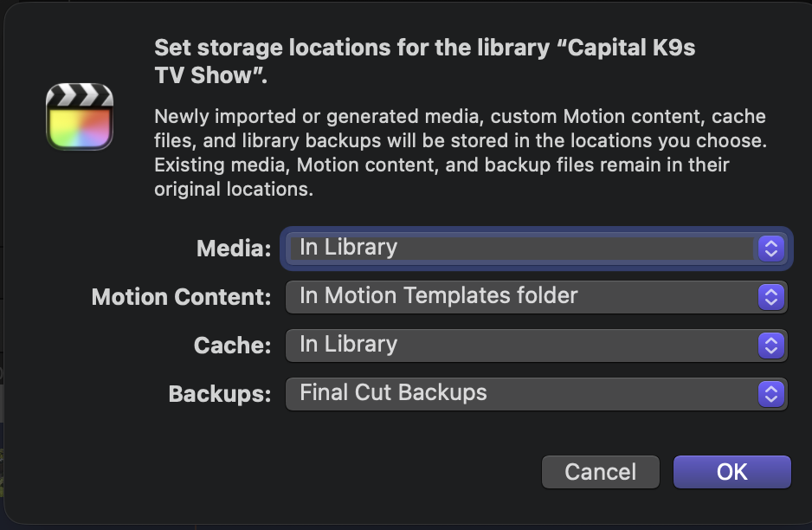Click the 'Existing media, Motion content' sentence

click(441, 165)
